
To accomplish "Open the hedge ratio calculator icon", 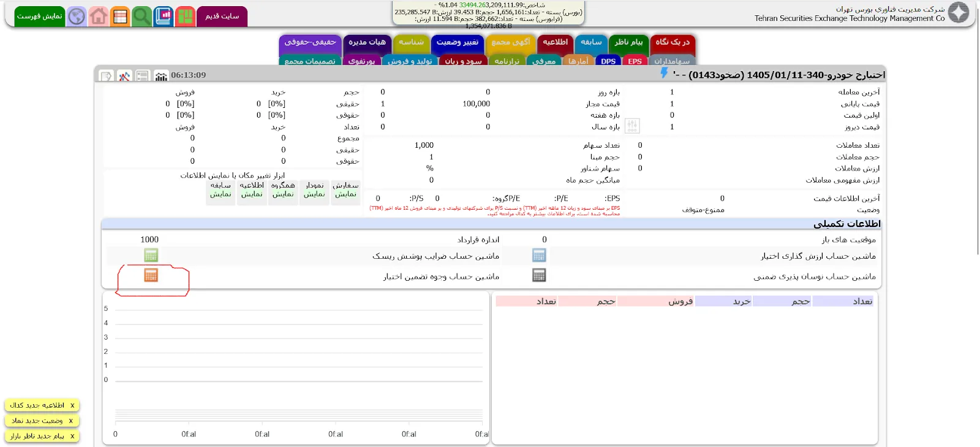I will tap(151, 255).
